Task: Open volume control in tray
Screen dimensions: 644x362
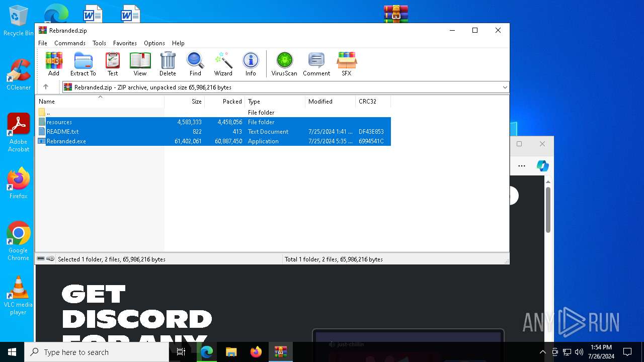Action: (579, 352)
